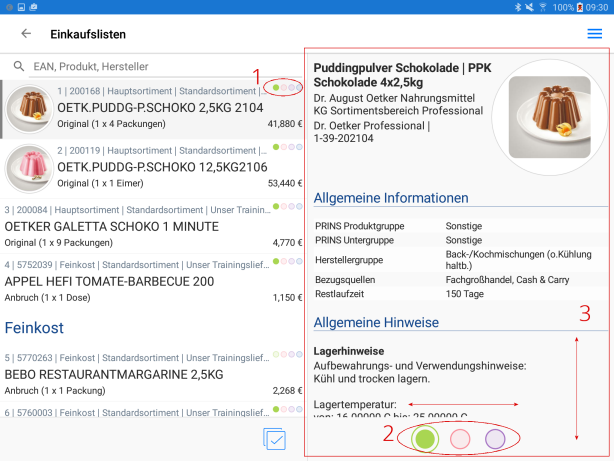Click the price 53,440 €

click(x=285, y=183)
